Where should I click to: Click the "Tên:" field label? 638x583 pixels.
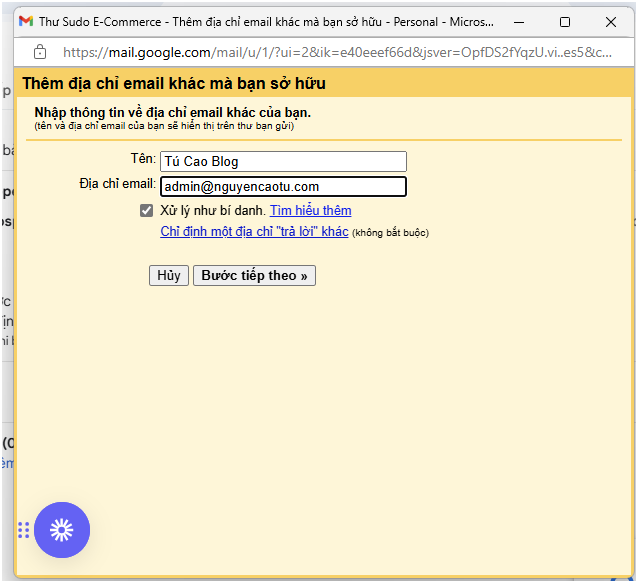pyautogui.click(x=142, y=159)
